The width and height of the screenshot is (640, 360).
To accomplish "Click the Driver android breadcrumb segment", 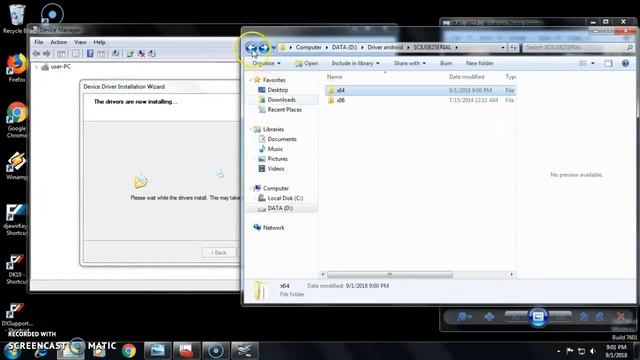I will pyautogui.click(x=385, y=47).
